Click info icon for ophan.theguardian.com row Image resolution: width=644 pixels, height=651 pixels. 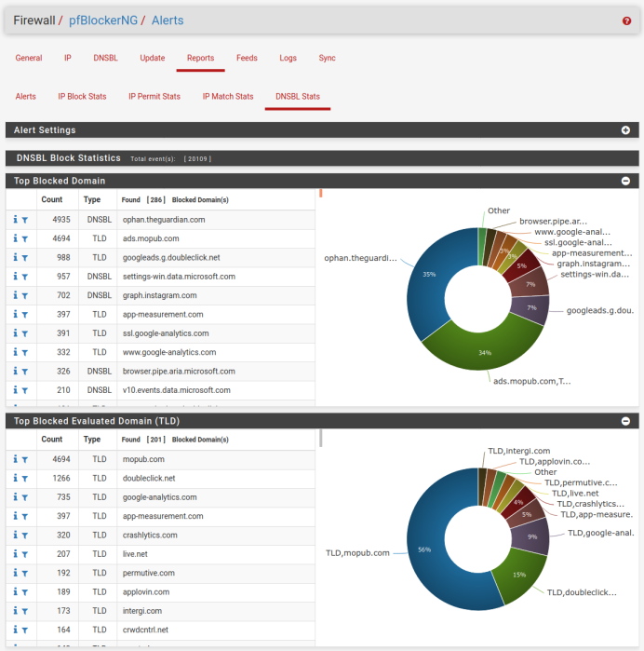coord(15,220)
